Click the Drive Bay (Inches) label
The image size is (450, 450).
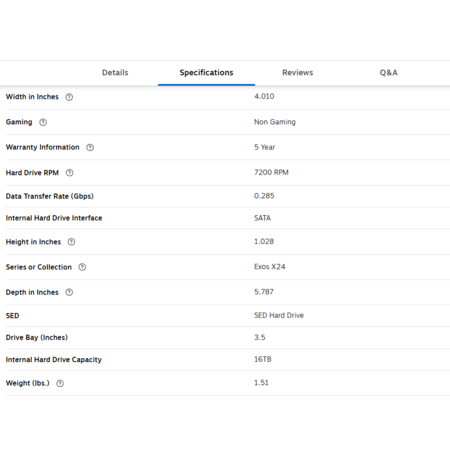[x=37, y=338]
